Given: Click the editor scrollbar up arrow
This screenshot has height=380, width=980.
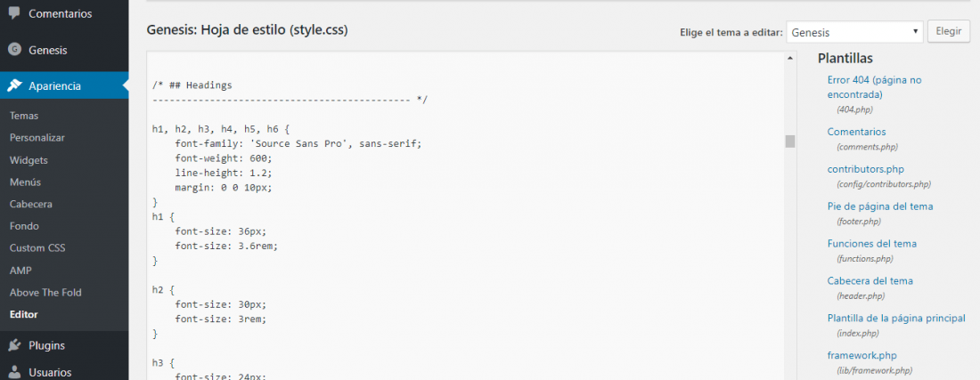Looking at the screenshot, I should (790, 58).
